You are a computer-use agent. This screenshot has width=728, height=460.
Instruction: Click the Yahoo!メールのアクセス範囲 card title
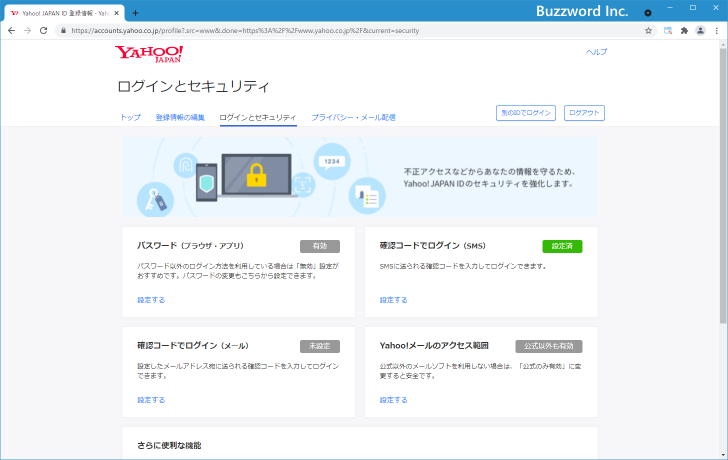tap(434, 345)
